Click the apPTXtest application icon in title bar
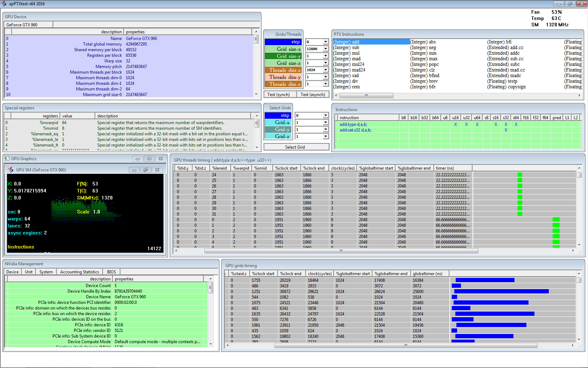The width and height of the screenshot is (588, 368). tap(4, 4)
